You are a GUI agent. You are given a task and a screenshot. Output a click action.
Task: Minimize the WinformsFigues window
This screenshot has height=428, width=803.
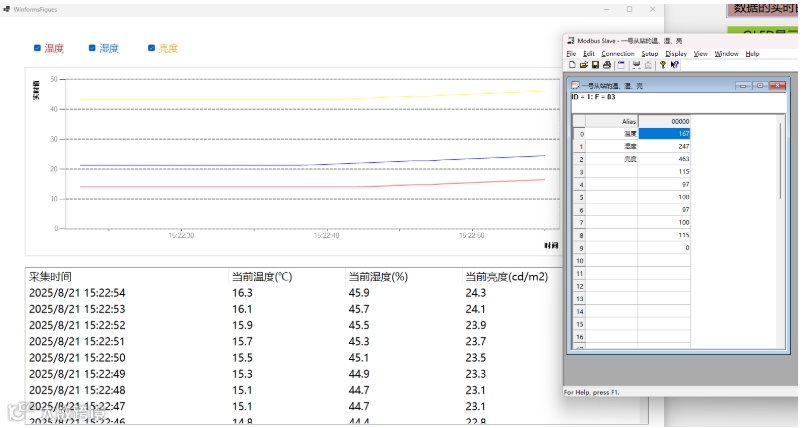(606, 9)
